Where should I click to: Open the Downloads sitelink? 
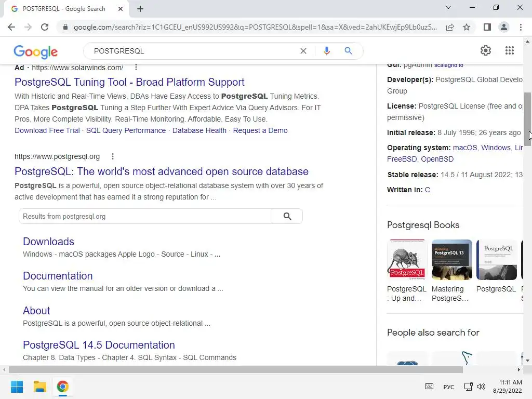(x=48, y=242)
